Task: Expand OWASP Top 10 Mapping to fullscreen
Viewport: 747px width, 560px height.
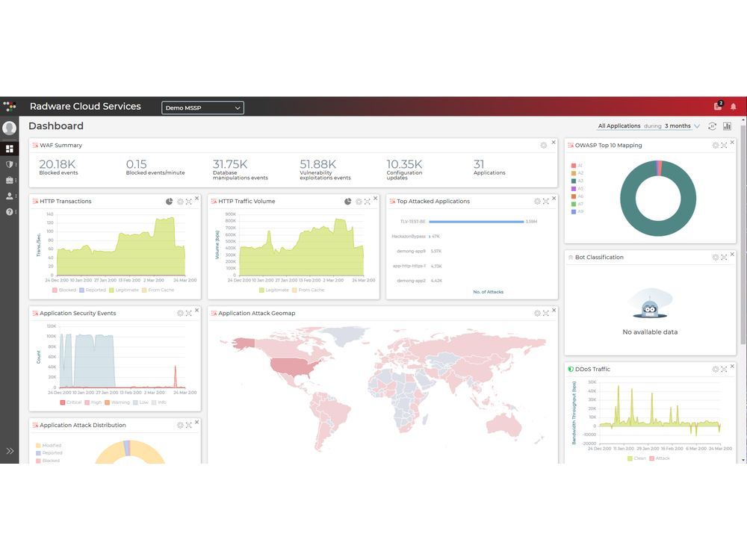Action: coord(722,145)
